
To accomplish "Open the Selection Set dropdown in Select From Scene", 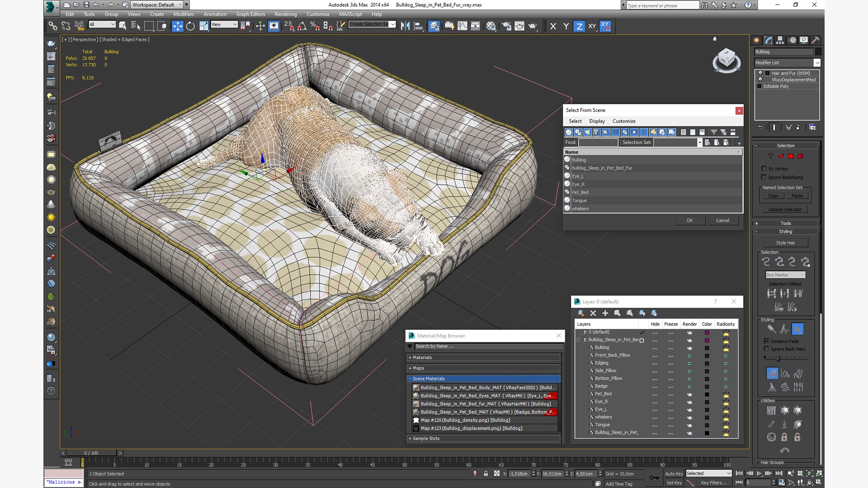I will (x=699, y=142).
